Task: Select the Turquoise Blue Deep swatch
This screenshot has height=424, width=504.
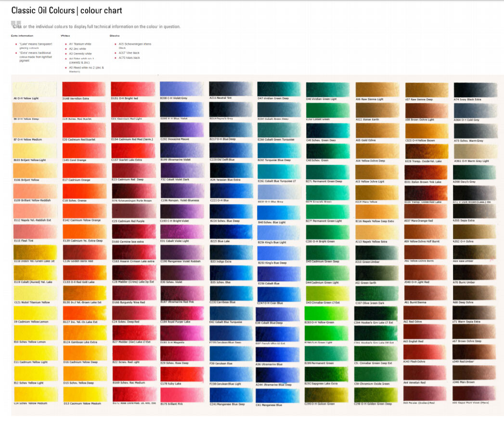Action: (279, 151)
